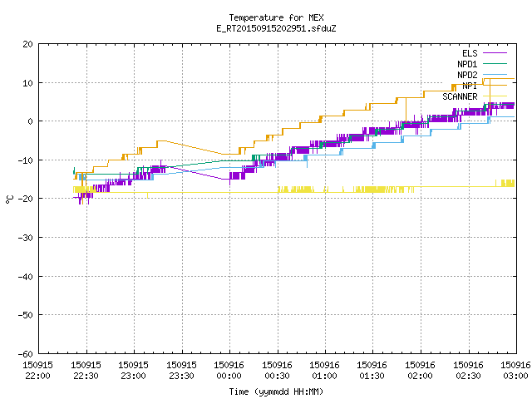Click the y-axis label 0

pos(31,121)
